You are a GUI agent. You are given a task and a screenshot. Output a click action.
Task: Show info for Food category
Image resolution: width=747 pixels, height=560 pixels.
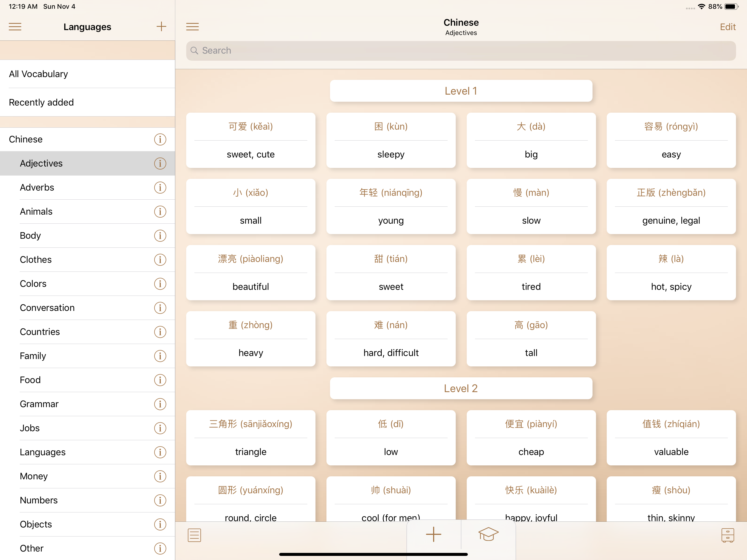(x=160, y=380)
